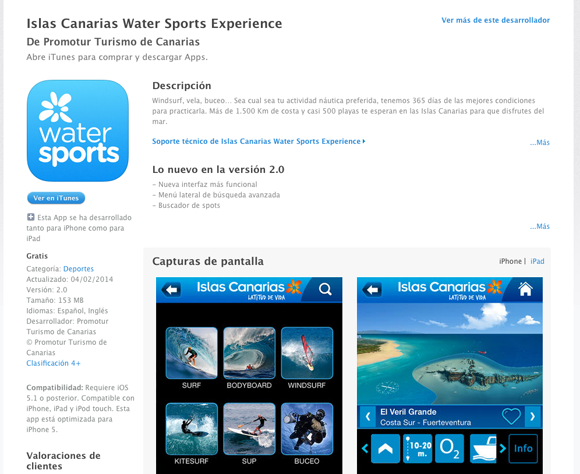Open Soporte técnico de Islas Canarias link
This screenshot has width=580, height=474.
click(259, 141)
